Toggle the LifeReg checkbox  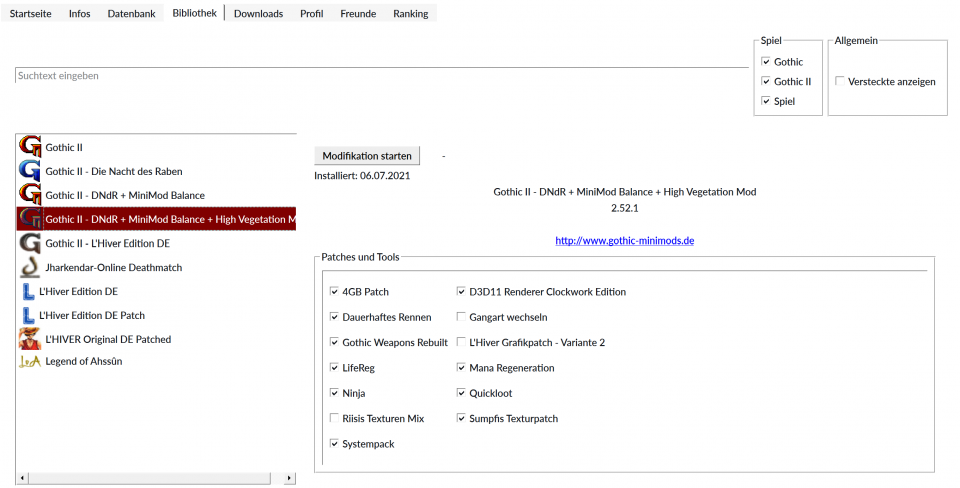(334, 367)
